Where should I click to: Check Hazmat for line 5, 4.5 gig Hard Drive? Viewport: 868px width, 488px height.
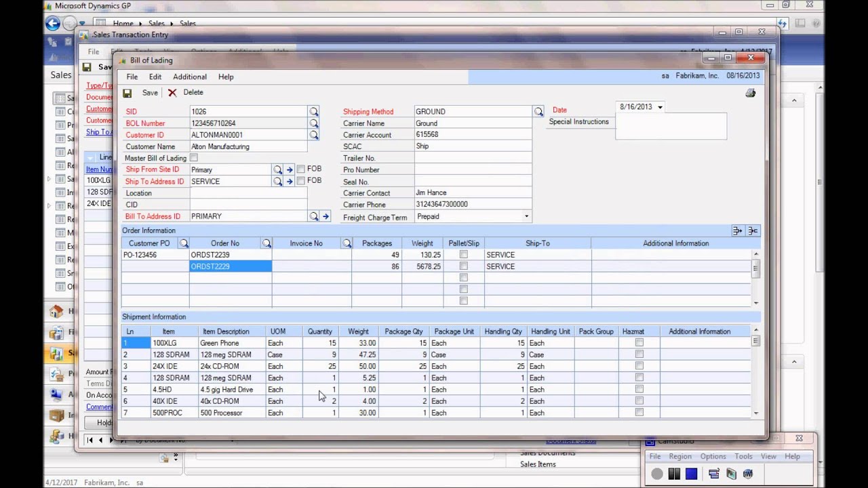tap(639, 389)
